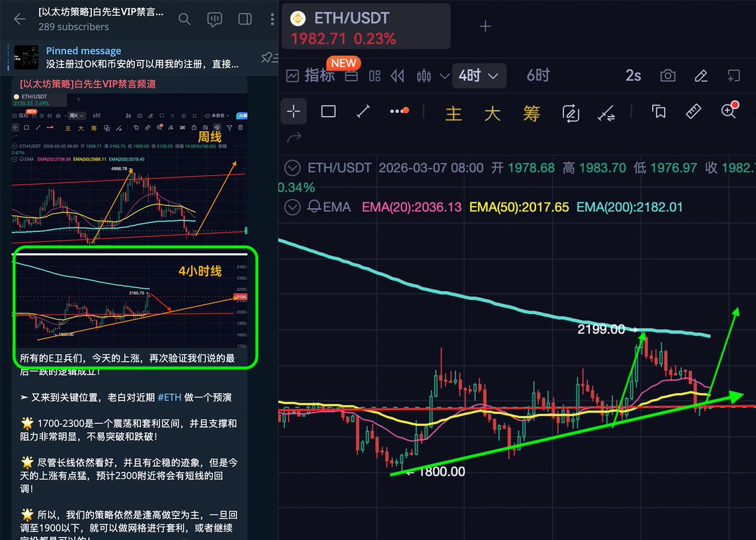Click the copy bookmark icon
Screen dimensions: 756x540
tap(659, 112)
